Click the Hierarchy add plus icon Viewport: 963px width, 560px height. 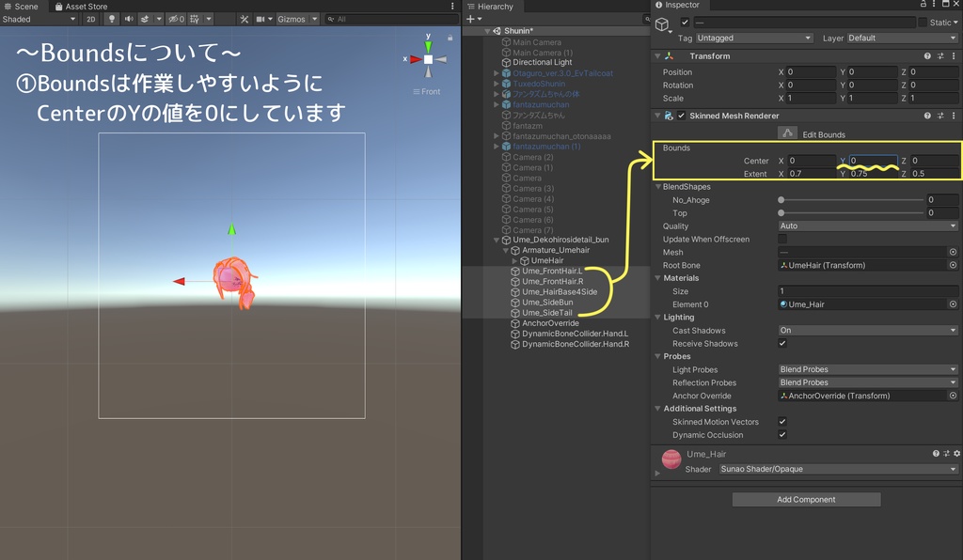click(x=470, y=19)
